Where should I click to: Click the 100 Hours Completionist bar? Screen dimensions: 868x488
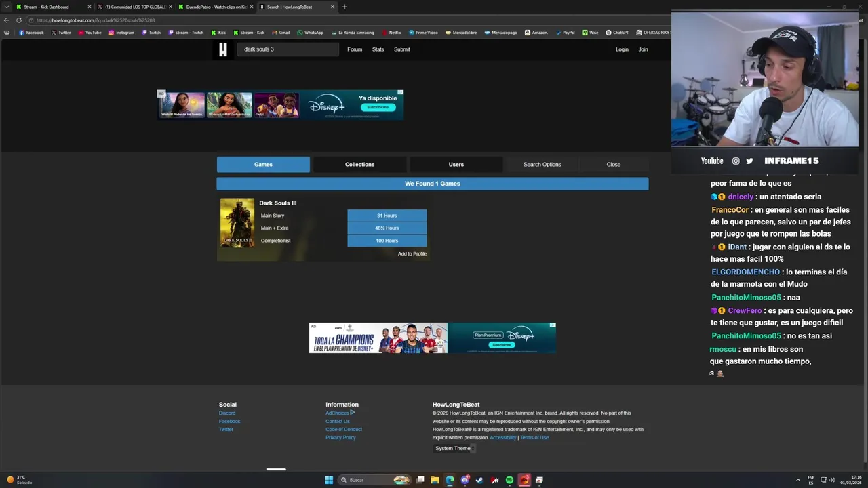(387, 241)
